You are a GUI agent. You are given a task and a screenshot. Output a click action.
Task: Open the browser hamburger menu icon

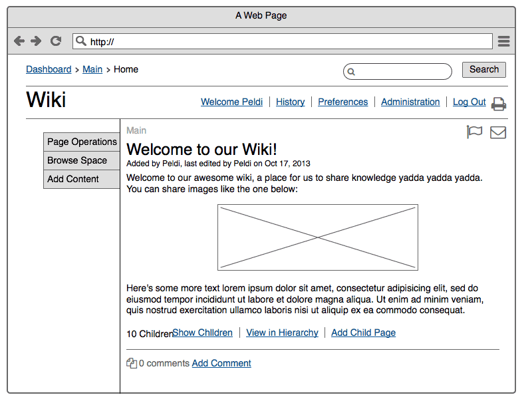point(503,41)
